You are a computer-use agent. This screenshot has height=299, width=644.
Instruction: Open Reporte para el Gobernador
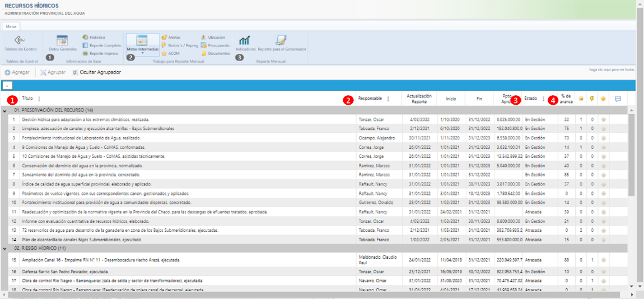pyautogui.click(x=282, y=44)
